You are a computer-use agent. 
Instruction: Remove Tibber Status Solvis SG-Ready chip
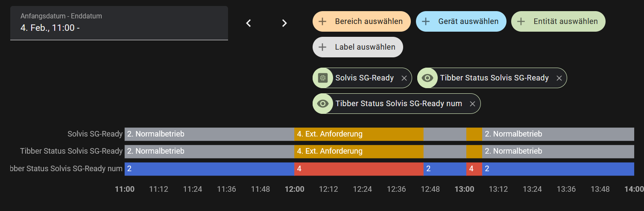coord(559,78)
